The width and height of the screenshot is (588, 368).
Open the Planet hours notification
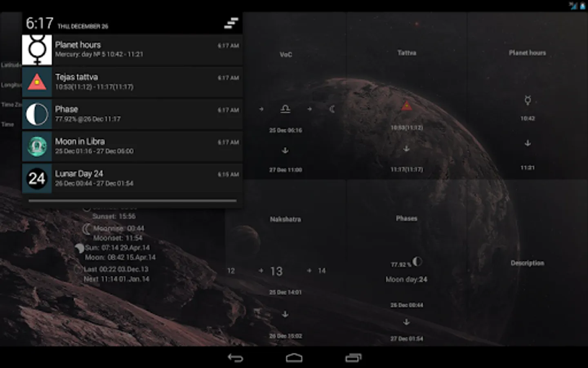point(132,50)
